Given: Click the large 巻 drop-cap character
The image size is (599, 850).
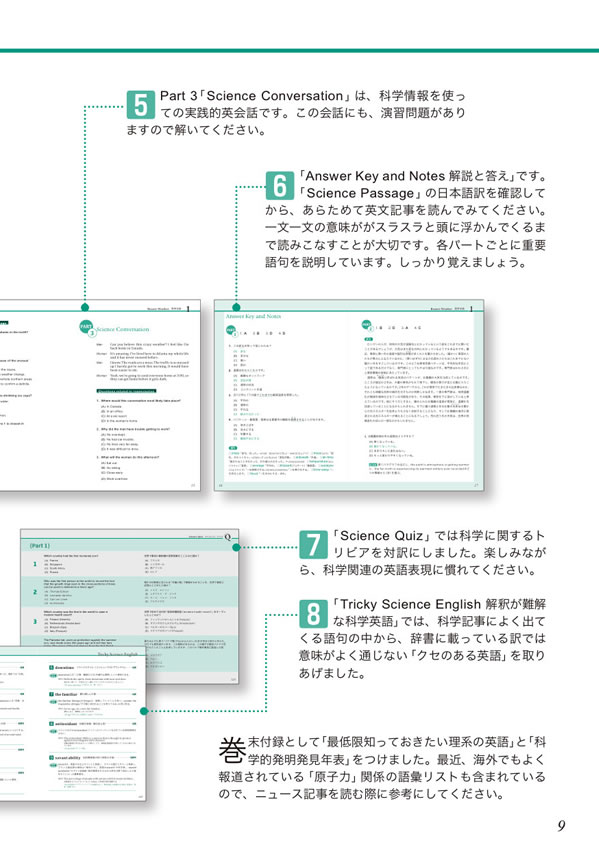Looking at the screenshot, I should click(233, 750).
